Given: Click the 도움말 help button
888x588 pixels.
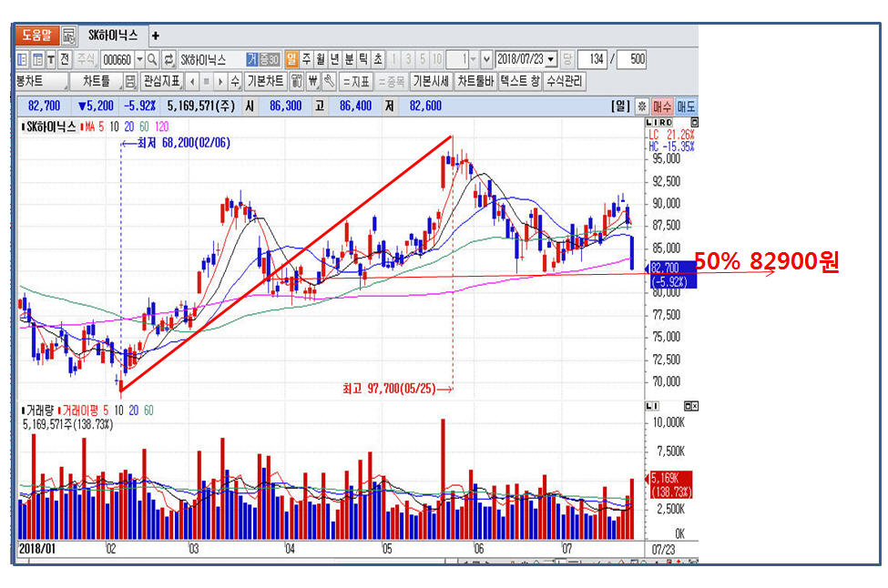Looking at the screenshot, I should click(x=37, y=35).
